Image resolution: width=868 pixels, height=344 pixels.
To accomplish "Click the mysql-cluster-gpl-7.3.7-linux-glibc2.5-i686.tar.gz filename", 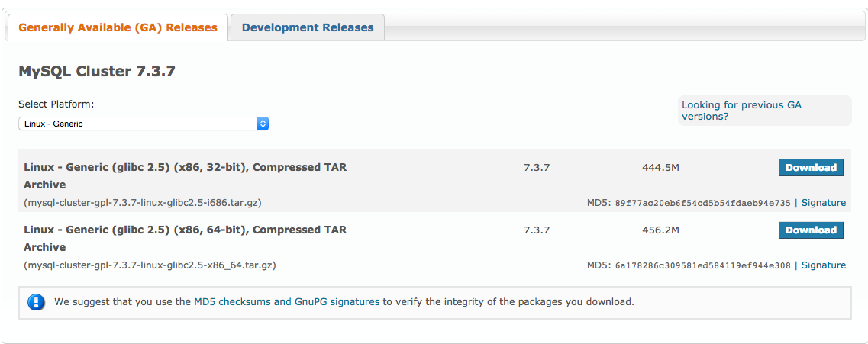I will (x=143, y=202).
